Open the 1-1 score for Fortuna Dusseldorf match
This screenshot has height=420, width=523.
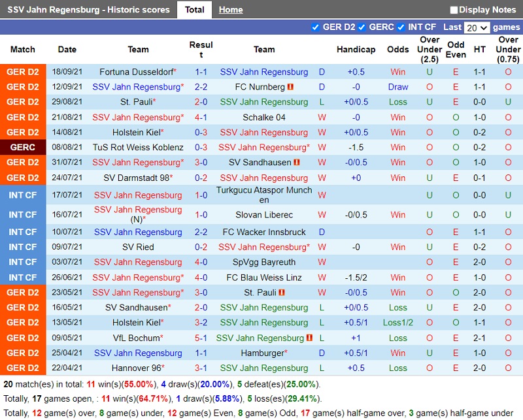[201, 72]
